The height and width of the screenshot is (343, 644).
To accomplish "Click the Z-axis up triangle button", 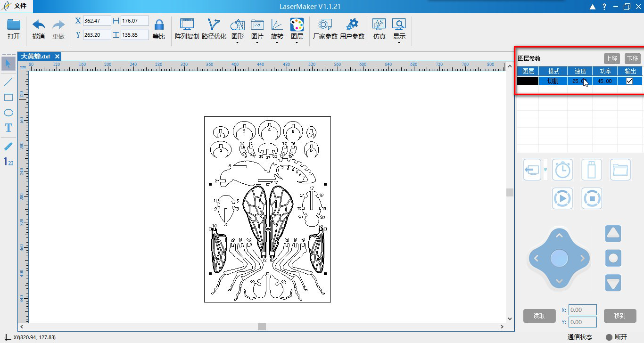I will tap(613, 234).
